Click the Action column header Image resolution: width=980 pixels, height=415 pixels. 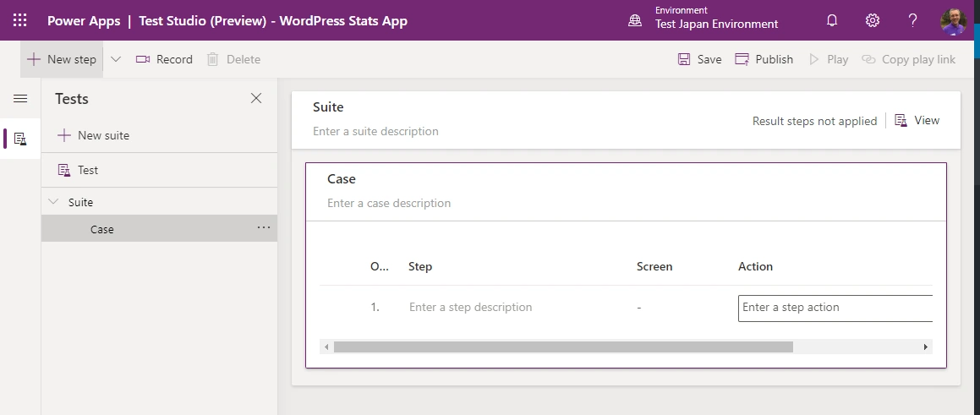(x=755, y=266)
